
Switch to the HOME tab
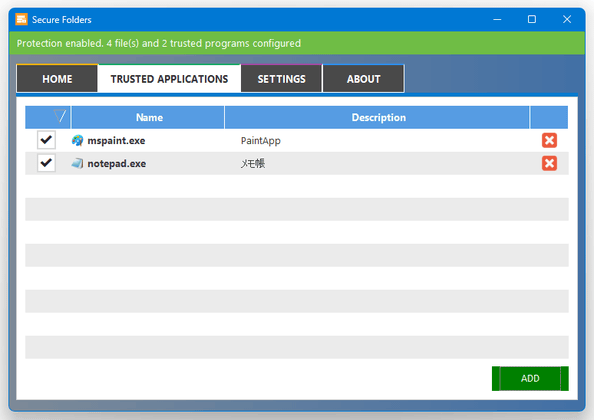click(57, 79)
